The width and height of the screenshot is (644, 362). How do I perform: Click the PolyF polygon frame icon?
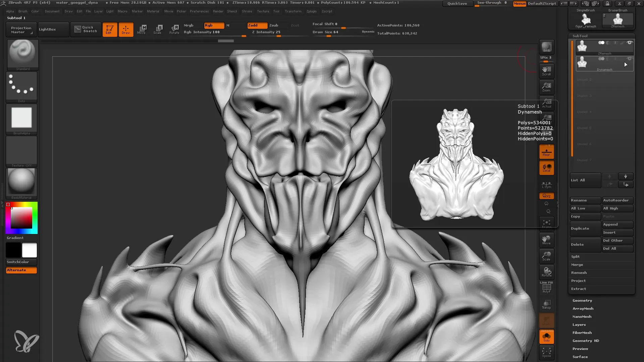pos(546,288)
